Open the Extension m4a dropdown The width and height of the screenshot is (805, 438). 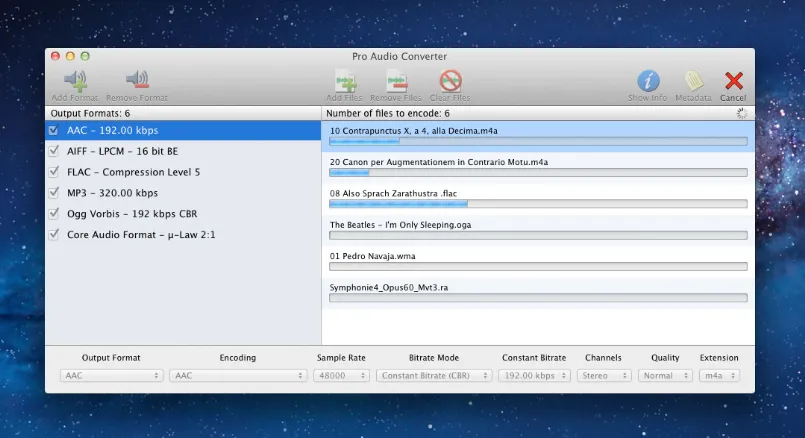(719, 376)
